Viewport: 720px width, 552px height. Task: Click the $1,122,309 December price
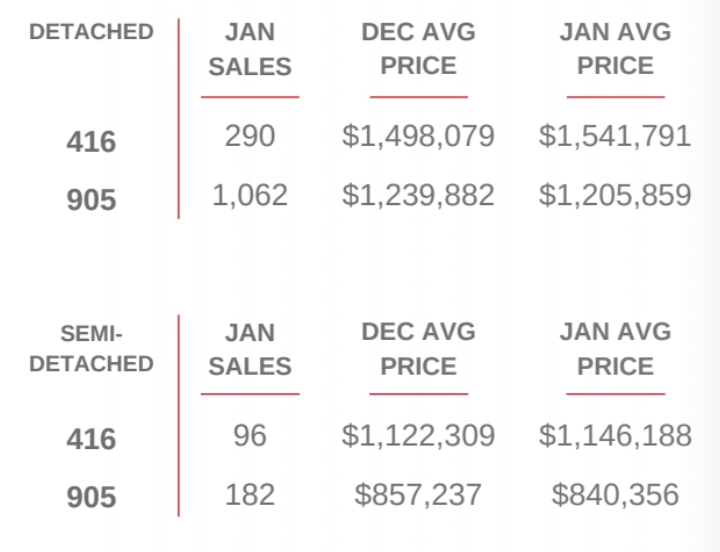(x=418, y=436)
